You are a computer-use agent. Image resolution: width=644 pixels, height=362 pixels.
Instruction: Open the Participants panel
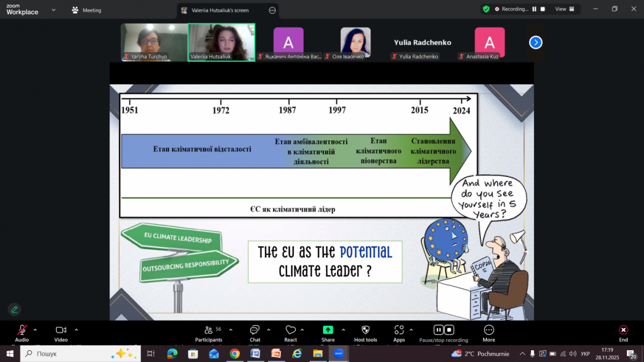point(209,330)
